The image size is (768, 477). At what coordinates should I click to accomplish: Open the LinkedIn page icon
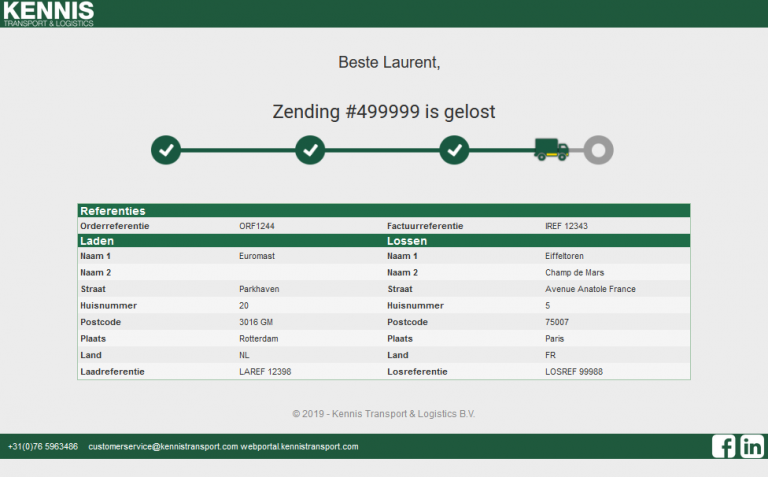click(x=752, y=447)
